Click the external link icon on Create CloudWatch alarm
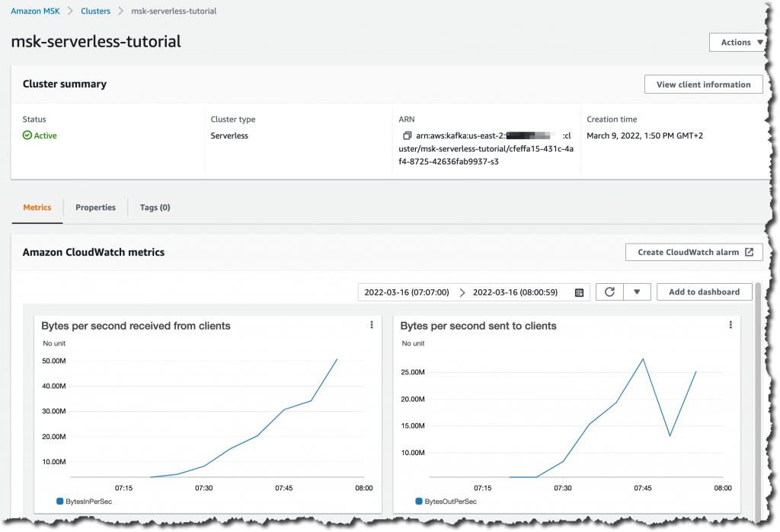780x532 pixels. coord(750,252)
